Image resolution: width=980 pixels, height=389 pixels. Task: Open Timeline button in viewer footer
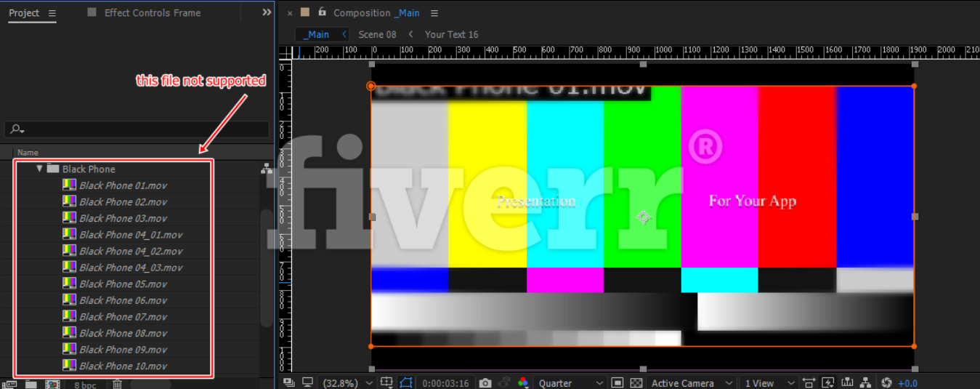pos(847,382)
